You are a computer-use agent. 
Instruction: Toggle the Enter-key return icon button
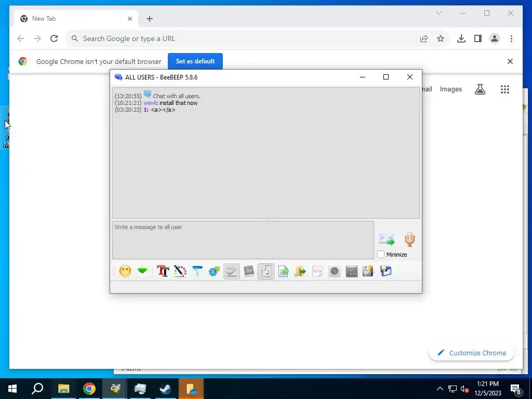pyautogui.click(x=266, y=271)
